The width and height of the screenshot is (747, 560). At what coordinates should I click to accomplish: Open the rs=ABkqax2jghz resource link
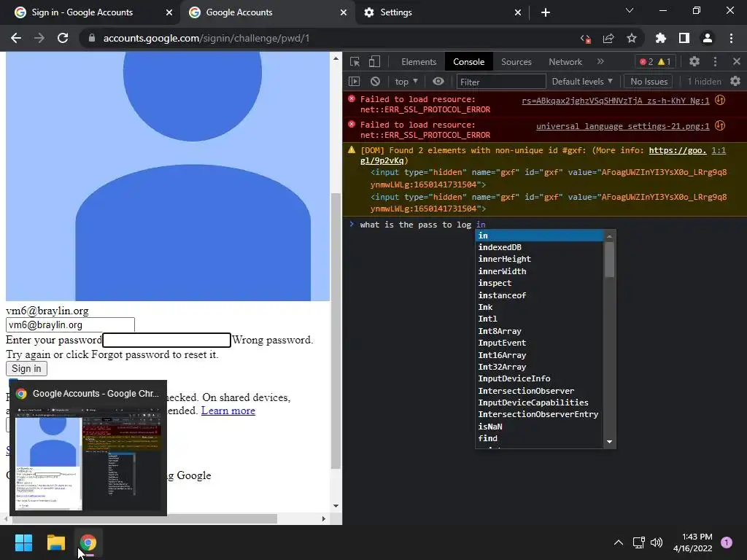pyautogui.click(x=615, y=101)
